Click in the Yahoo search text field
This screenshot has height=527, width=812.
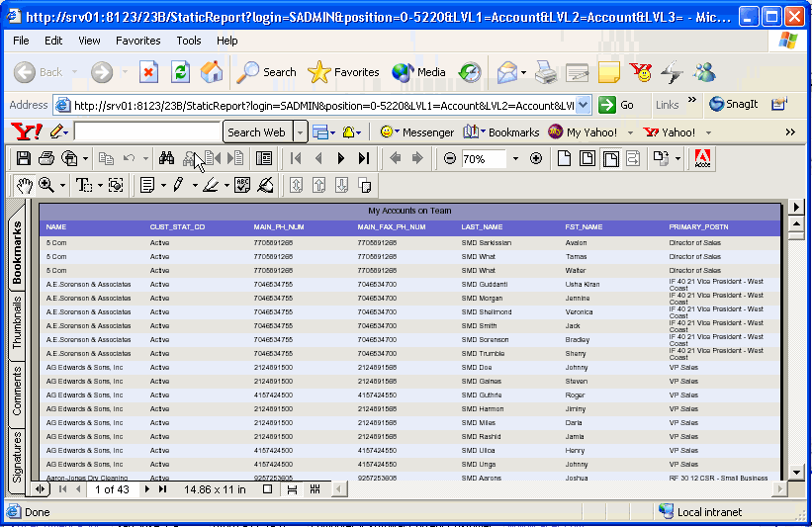click(146, 132)
